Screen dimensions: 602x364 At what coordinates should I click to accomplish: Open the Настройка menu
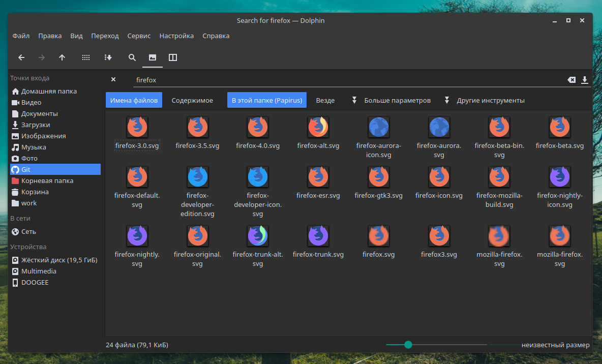tap(176, 36)
